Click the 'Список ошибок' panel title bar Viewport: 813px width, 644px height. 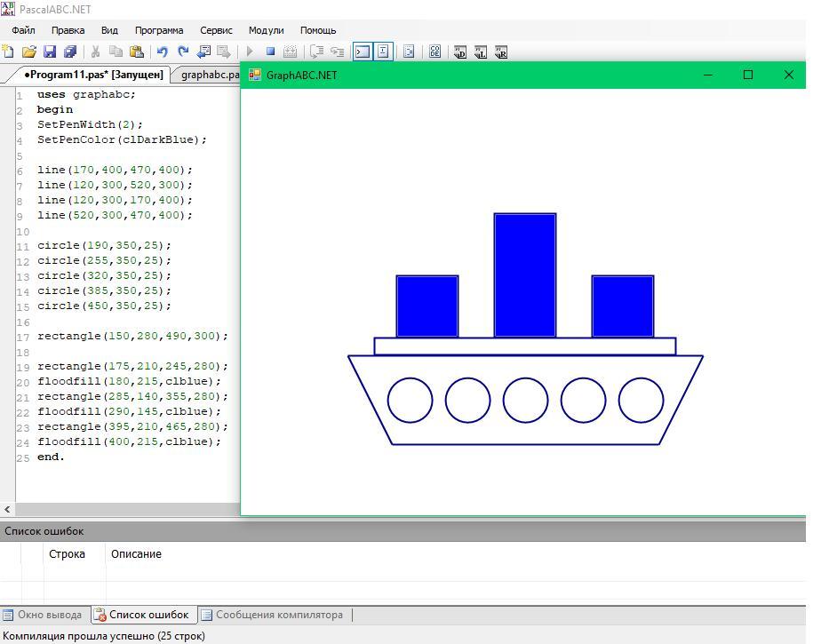[403, 531]
